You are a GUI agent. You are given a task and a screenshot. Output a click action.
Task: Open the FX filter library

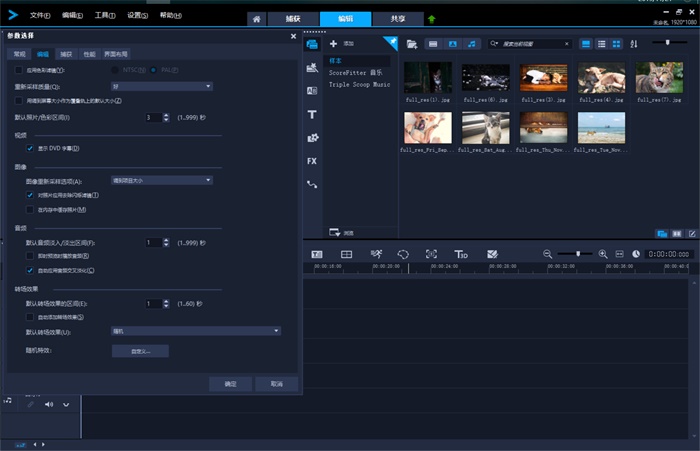tap(312, 160)
